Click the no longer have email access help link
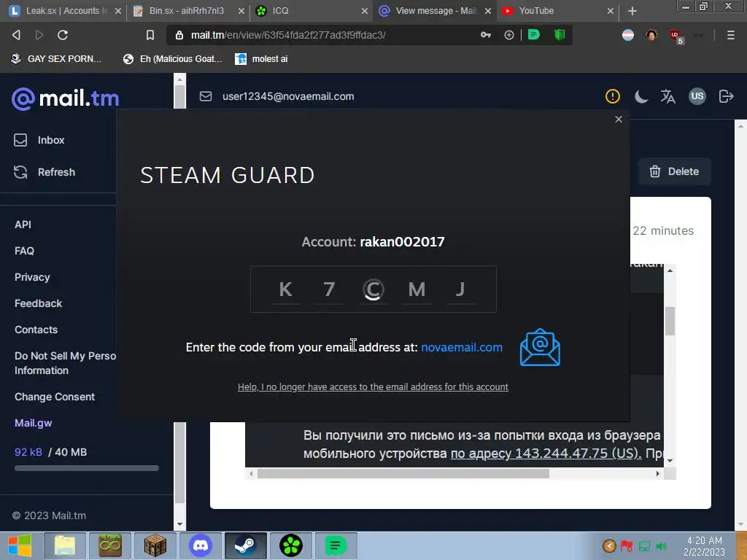Viewport: 747px width, 560px height. 373,386
